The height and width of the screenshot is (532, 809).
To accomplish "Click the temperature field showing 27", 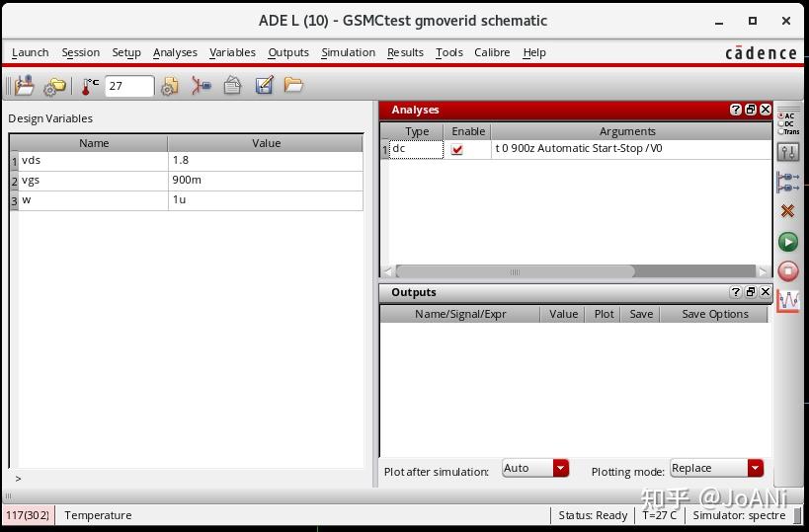I will tap(129, 86).
